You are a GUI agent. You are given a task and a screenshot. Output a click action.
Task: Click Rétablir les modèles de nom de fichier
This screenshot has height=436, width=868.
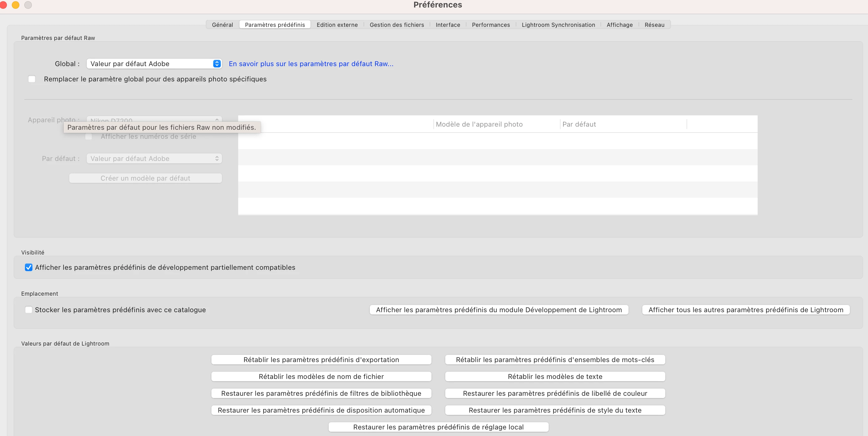click(x=321, y=376)
